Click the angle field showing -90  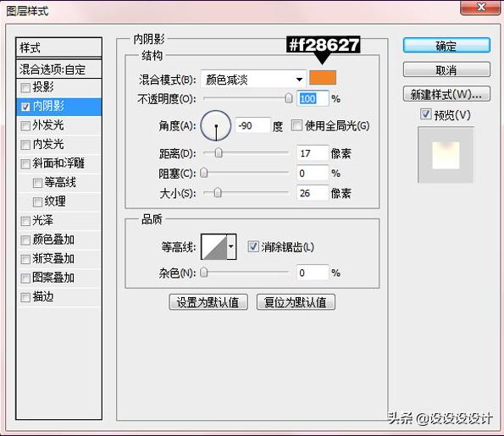(253, 125)
